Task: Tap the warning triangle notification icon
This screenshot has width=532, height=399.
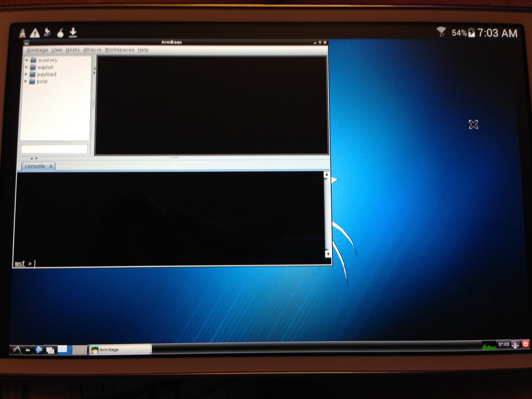Action: (35, 33)
